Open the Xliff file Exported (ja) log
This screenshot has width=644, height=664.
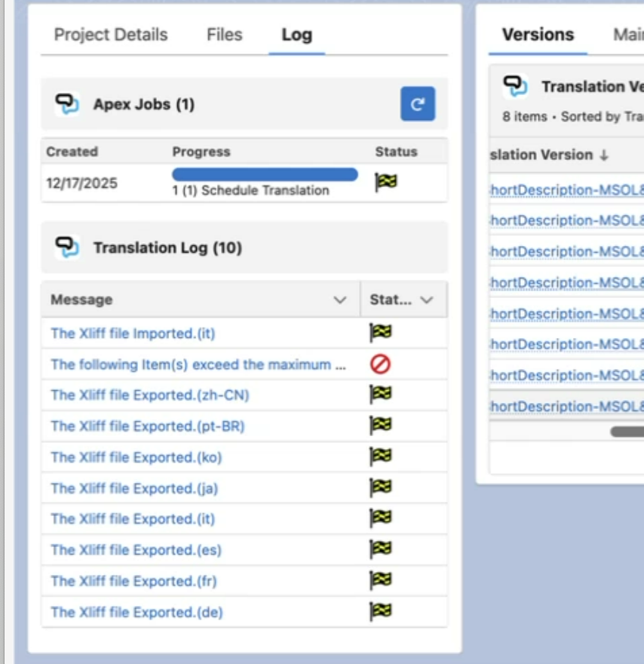click(x=134, y=488)
